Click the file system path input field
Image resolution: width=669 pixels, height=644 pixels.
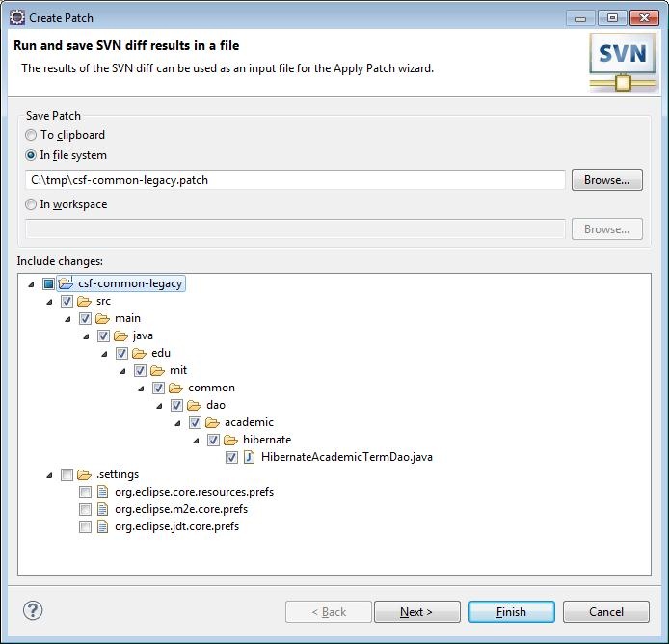pyautogui.click(x=295, y=180)
